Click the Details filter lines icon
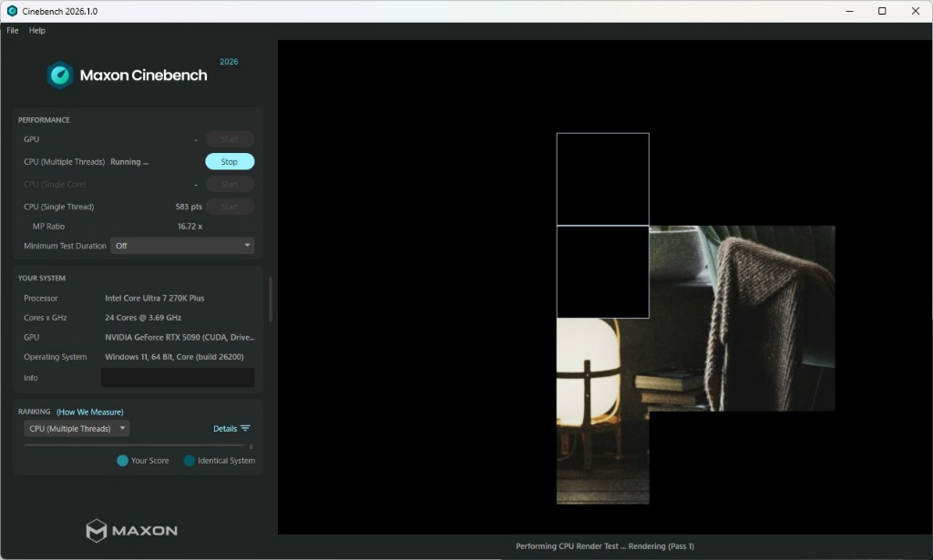933x560 pixels. pos(245,429)
